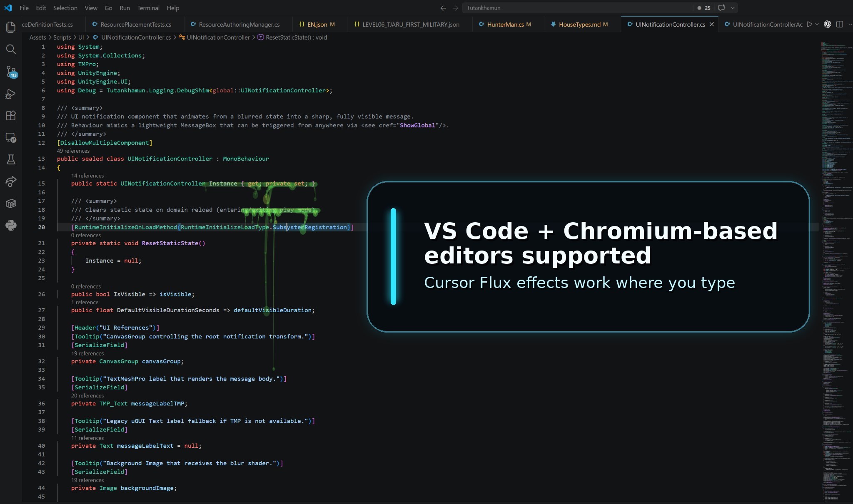
Task: Click the minimap code overview strip
Action: 835,271
